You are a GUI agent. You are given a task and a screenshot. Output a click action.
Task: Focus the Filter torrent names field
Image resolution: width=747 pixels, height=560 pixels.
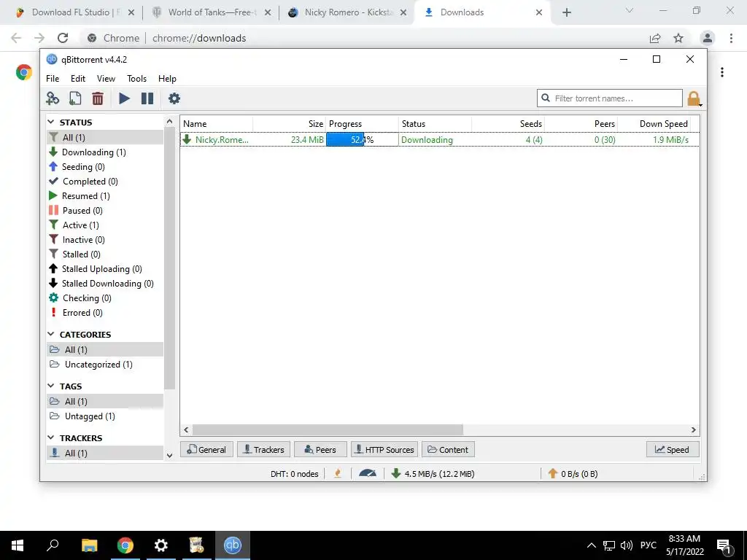pos(610,98)
